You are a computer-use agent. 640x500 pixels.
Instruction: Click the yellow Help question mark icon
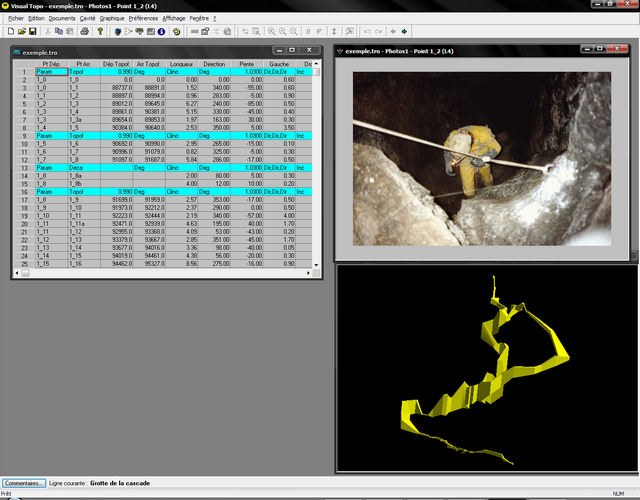coord(100,31)
